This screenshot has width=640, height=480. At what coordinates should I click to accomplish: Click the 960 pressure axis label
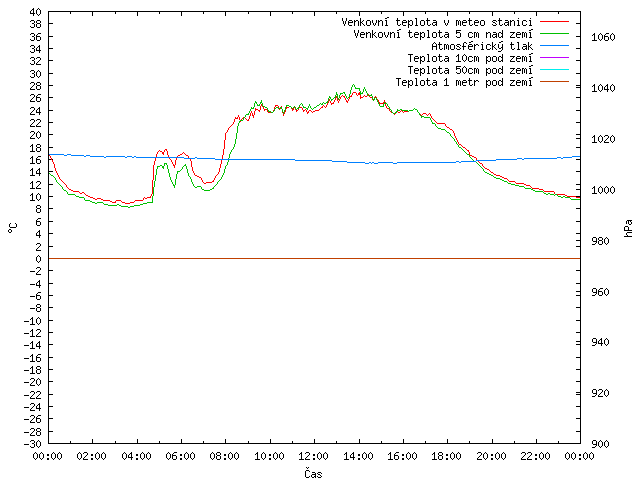(600, 292)
